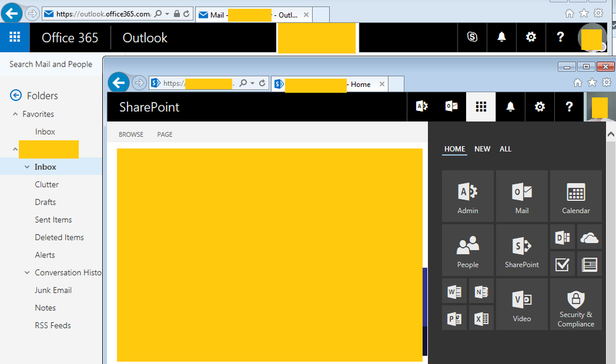
Task: Open the Word tile in the app launcher
Action: [454, 291]
